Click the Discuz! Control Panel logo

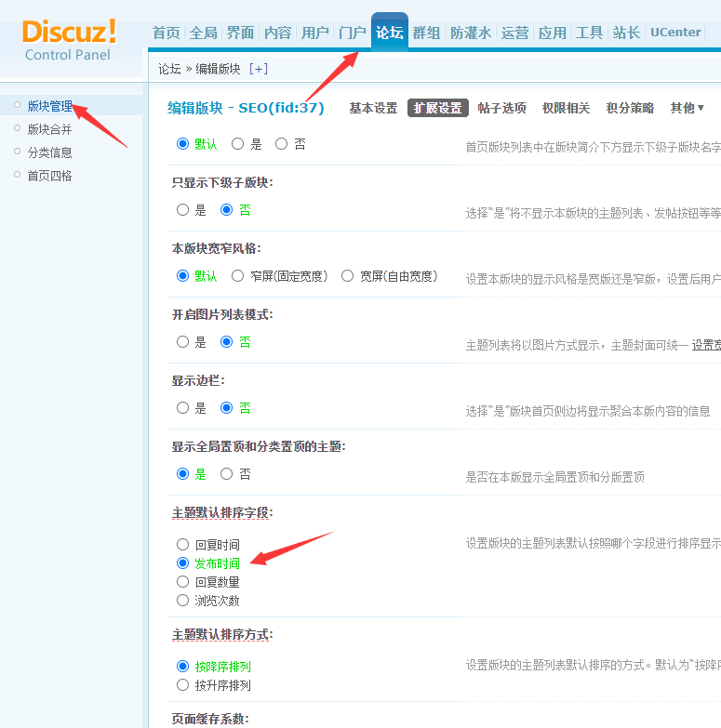[69, 39]
